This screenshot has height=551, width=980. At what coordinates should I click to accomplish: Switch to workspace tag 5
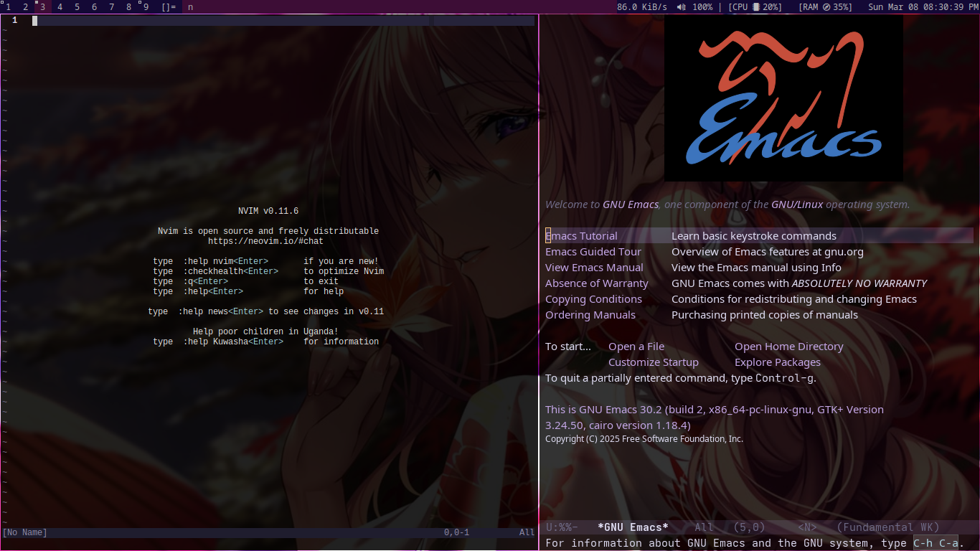click(x=77, y=6)
